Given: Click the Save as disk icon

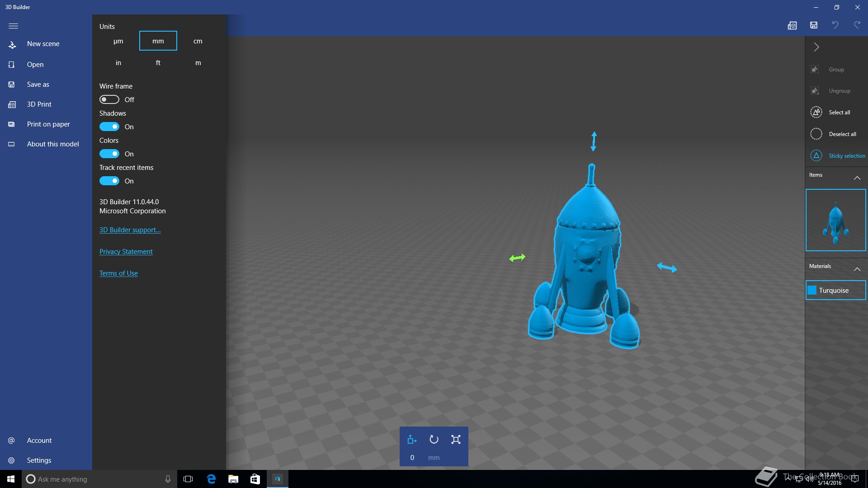Looking at the screenshot, I should click(12, 84).
